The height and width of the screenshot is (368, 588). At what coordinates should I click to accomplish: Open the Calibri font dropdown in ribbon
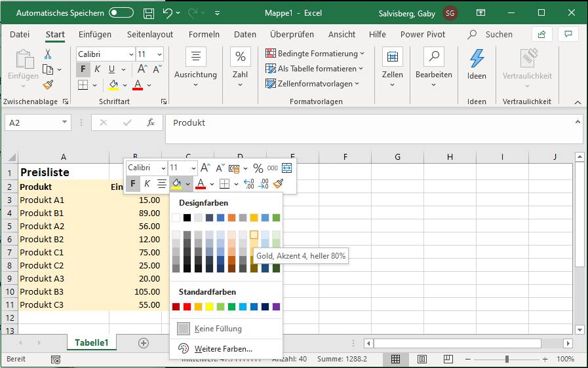130,54
